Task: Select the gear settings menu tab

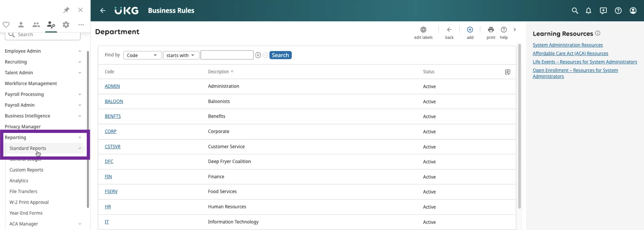Action: (x=66, y=25)
